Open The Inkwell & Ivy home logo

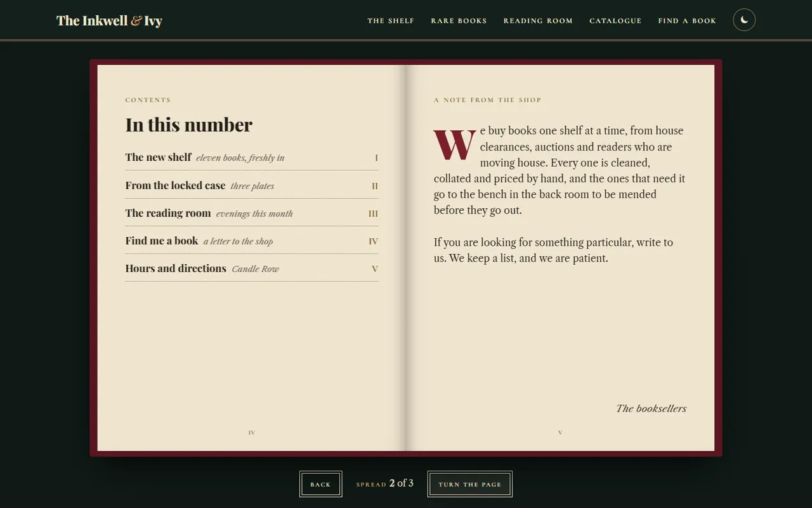click(x=109, y=20)
